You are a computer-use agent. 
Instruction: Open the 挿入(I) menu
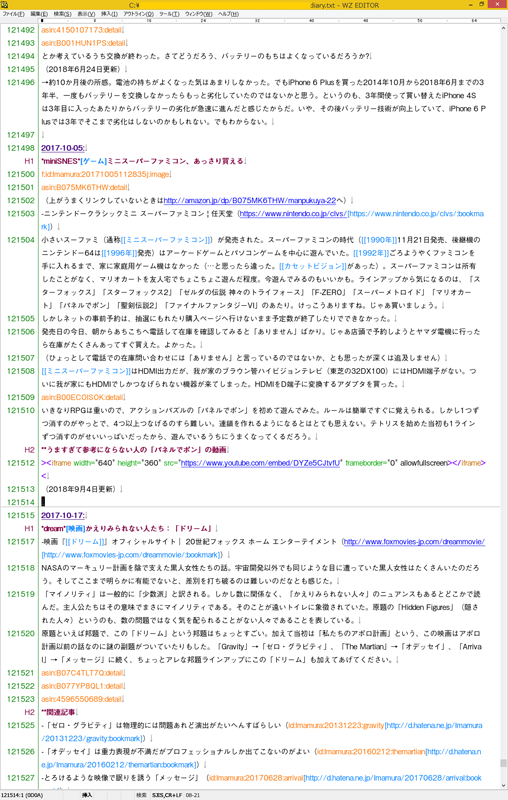coord(109,14)
